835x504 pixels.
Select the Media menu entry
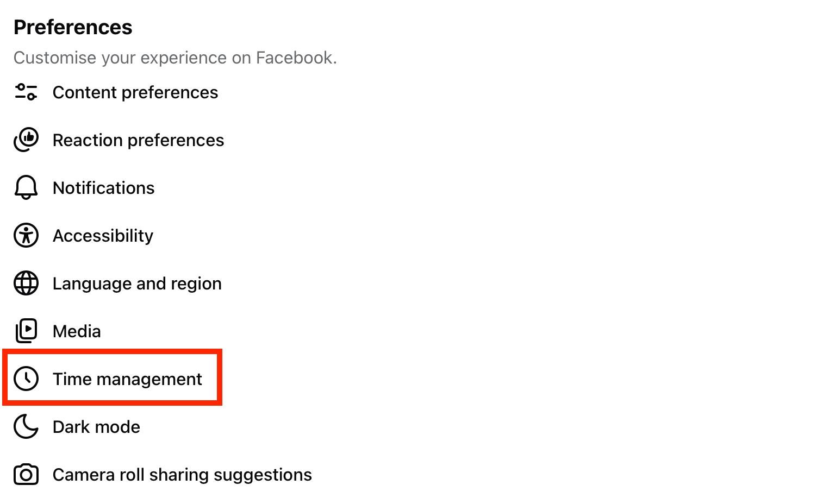pyautogui.click(x=77, y=331)
